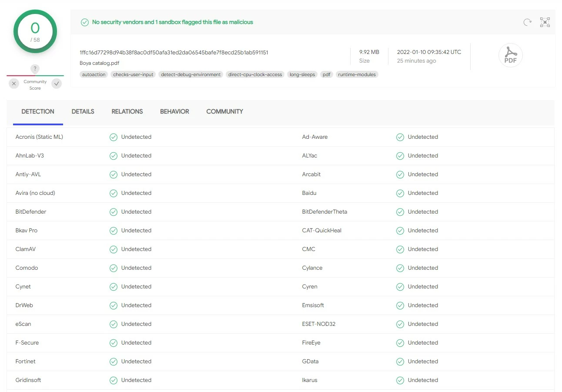Click Undetected result for Gridinsoft
This screenshot has width=562, height=392.
[136, 380]
